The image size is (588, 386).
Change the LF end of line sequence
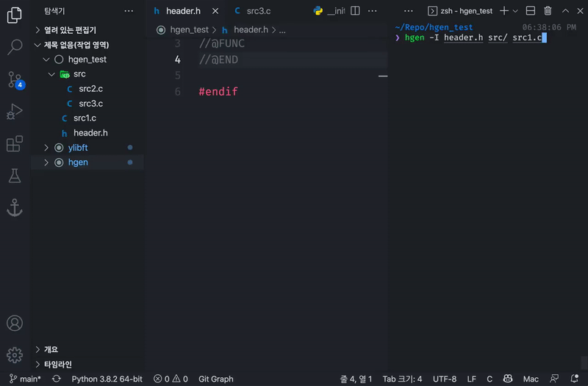pyautogui.click(x=471, y=379)
